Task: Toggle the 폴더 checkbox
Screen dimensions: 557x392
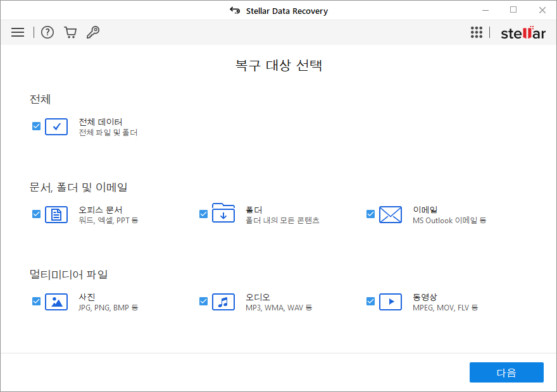Action: point(203,214)
